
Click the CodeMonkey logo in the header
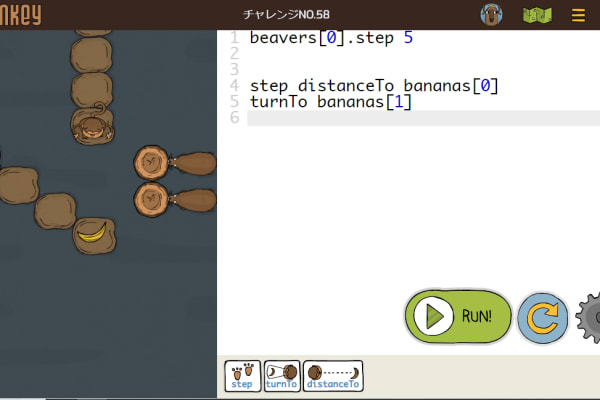20,14
